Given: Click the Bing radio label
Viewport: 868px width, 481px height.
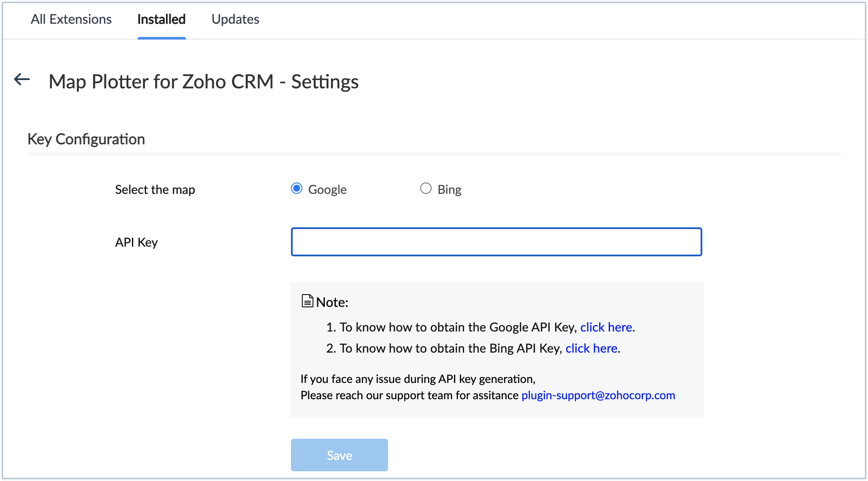Looking at the screenshot, I should 449,189.
